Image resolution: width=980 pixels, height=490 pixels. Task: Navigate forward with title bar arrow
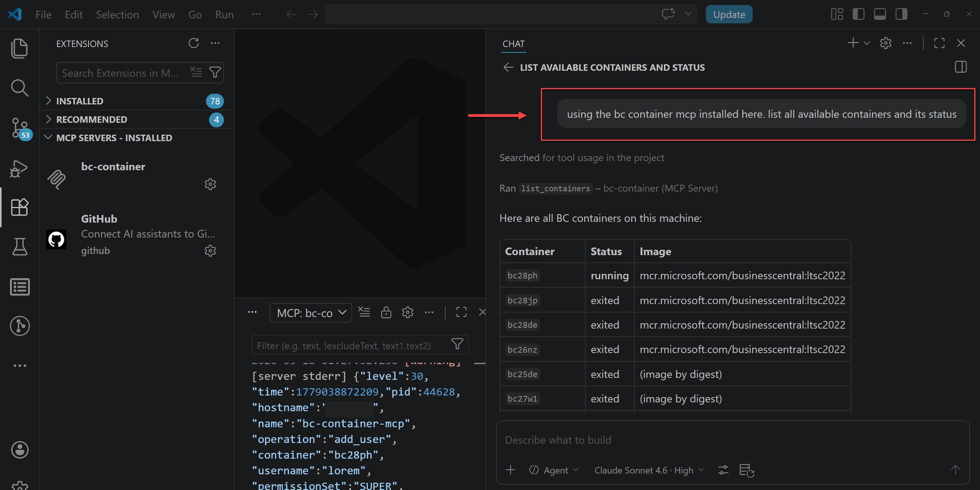click(313, 14)
